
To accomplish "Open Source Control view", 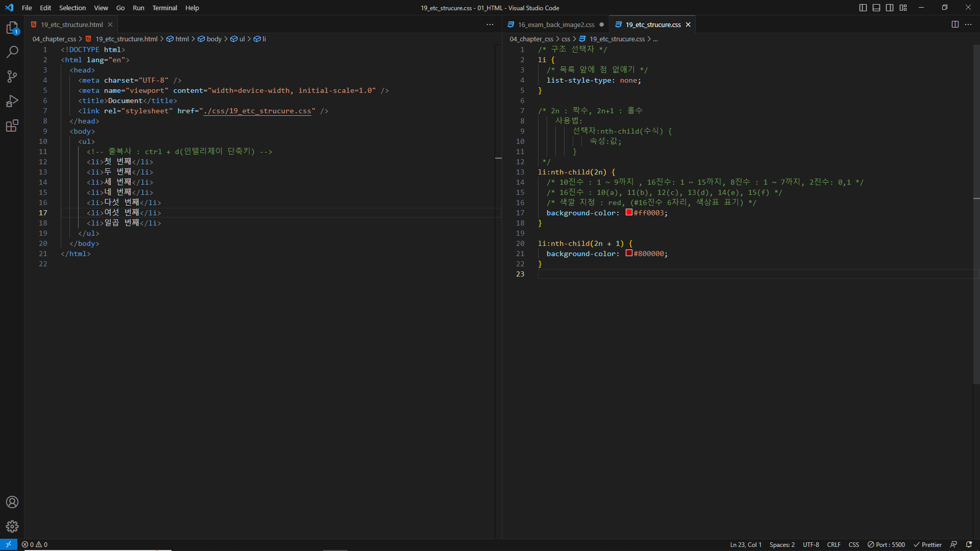I will point(12,77).
